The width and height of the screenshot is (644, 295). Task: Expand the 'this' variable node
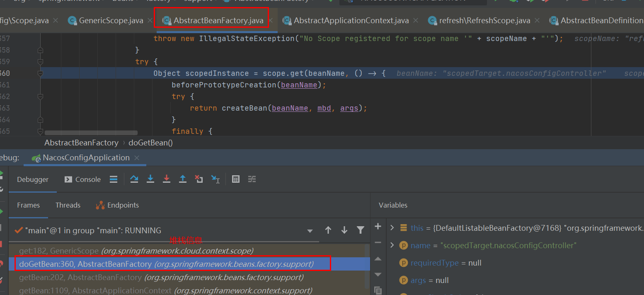coord(392,228)
